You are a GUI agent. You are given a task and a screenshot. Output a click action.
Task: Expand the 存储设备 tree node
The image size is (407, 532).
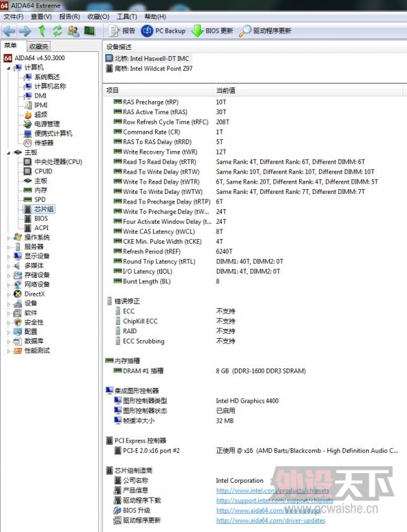click(x=8, y=275)
